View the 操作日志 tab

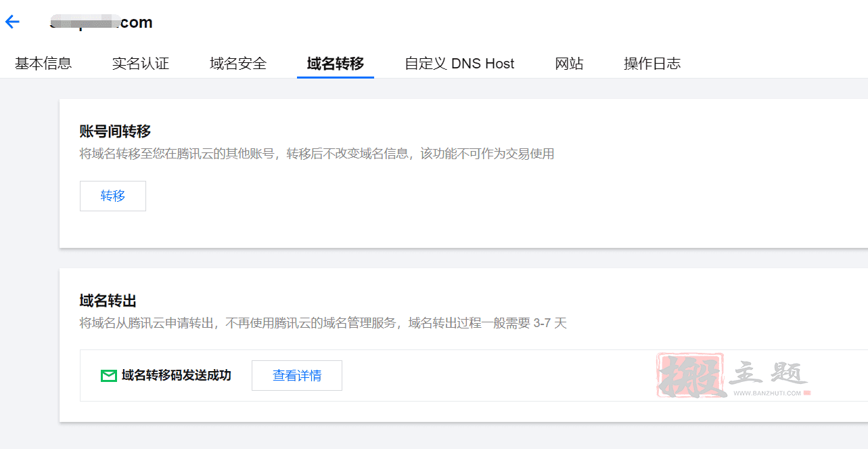[x=652, y=64]
